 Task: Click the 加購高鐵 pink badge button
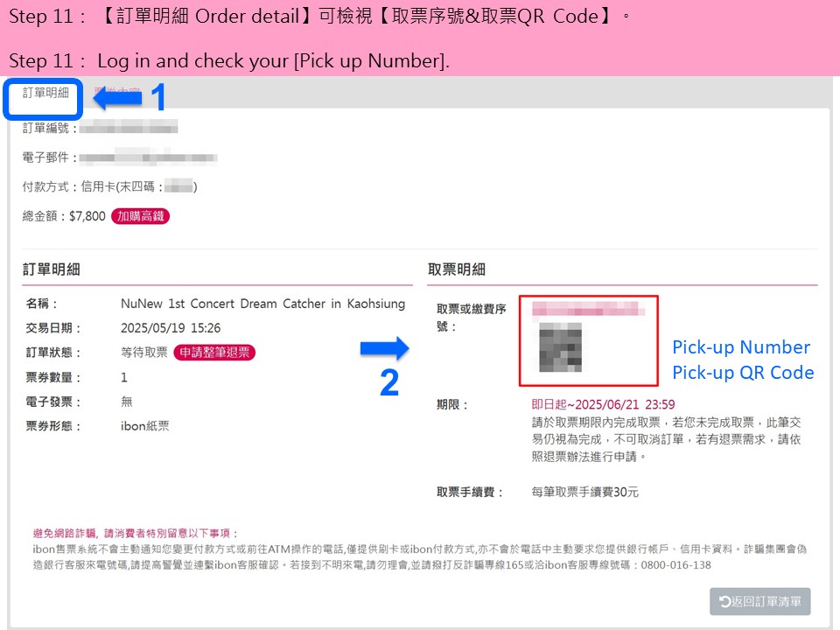click(140, 216)
